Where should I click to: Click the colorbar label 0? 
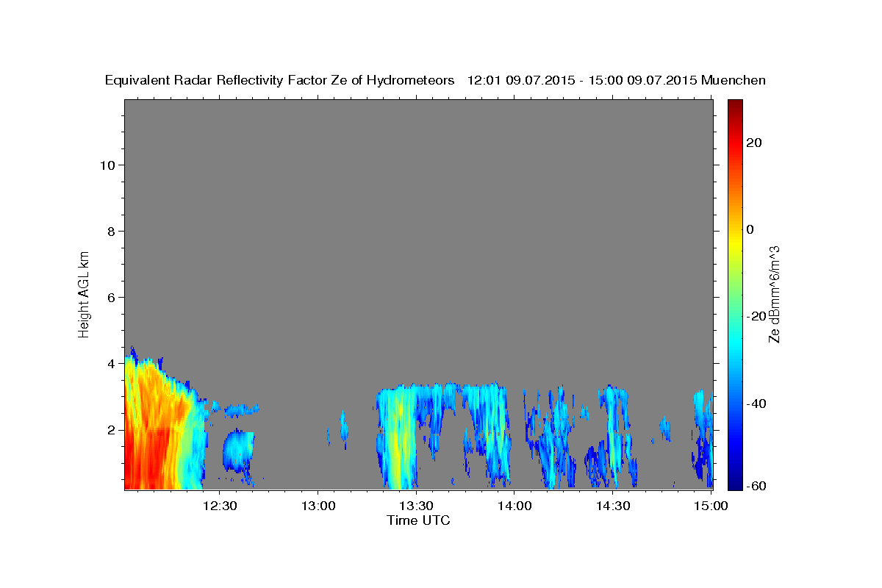(x=750, y=229)
